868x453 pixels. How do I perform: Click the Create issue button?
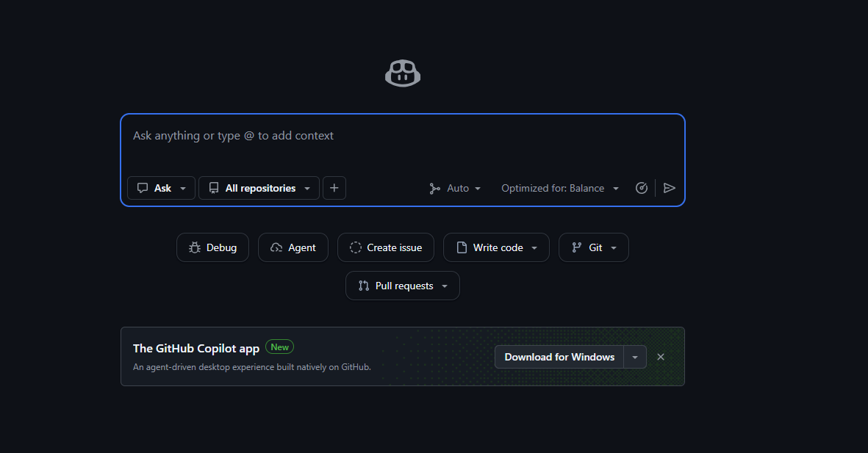point(386,247)
